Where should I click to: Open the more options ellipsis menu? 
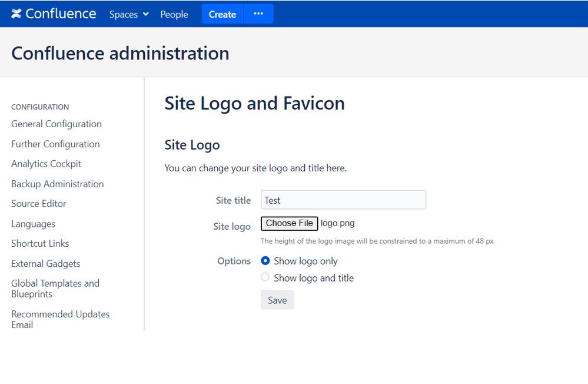click(x=258, y=14)
